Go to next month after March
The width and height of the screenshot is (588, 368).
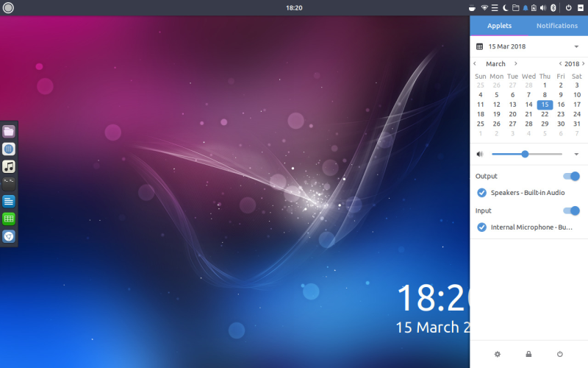(x=516, y=64)
